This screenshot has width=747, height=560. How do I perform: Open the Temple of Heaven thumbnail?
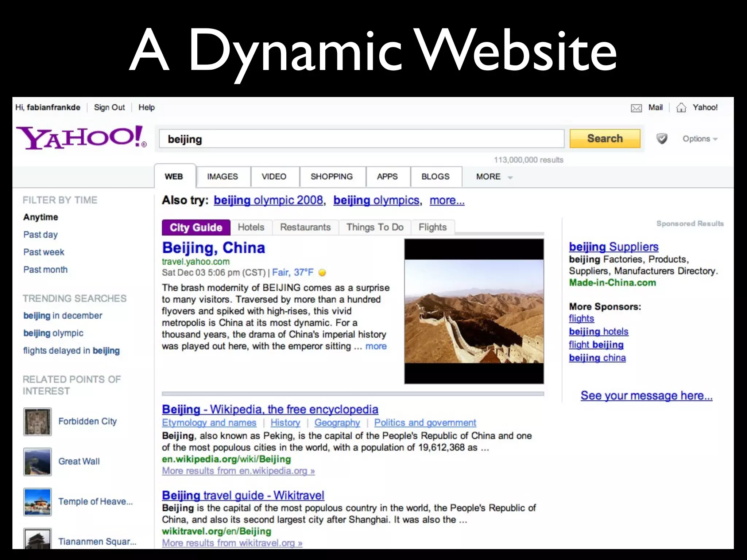click(x=37, y=502)
